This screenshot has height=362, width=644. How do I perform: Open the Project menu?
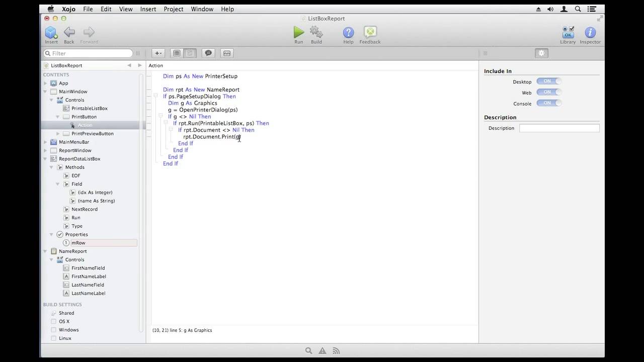[x=174, y=9]
